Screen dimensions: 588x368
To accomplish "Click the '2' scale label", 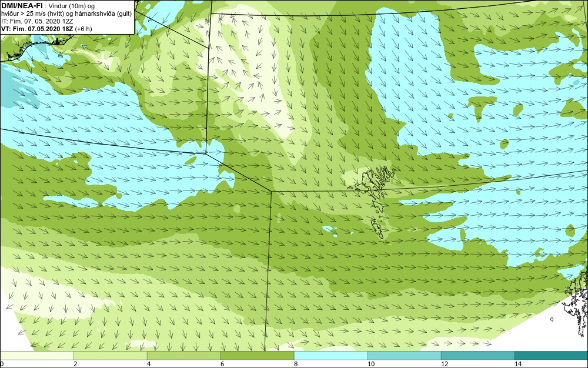I will point(75,364).
